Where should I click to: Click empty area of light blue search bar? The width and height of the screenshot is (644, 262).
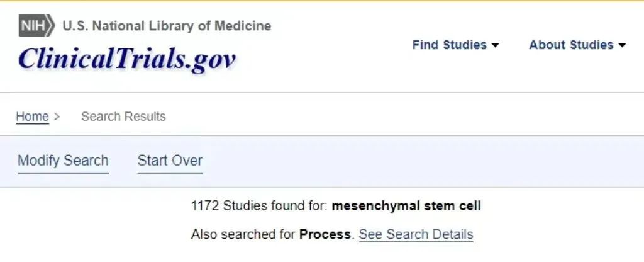tap(411, 161)
